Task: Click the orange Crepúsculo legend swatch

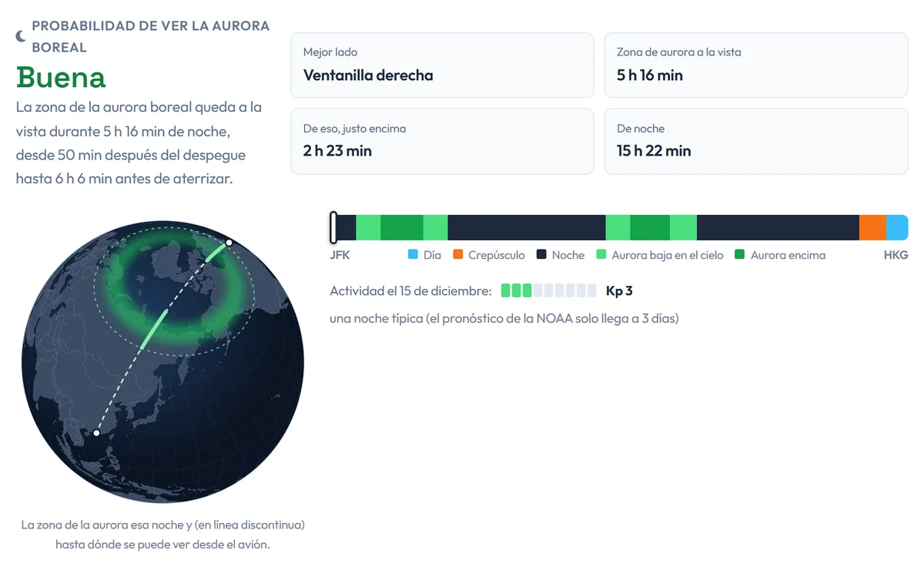Action: point(457,255)
